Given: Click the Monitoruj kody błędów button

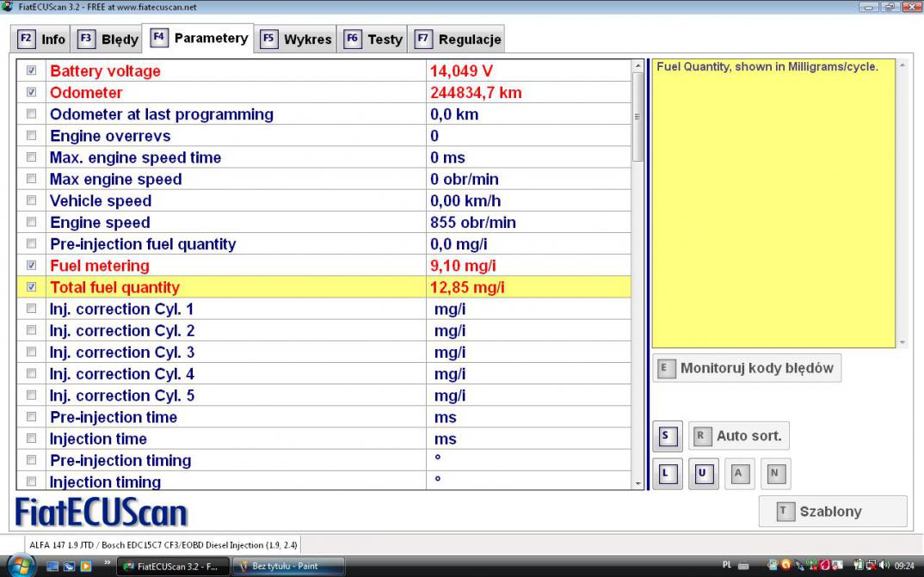Looking at the screenshot, I should 747,368.
